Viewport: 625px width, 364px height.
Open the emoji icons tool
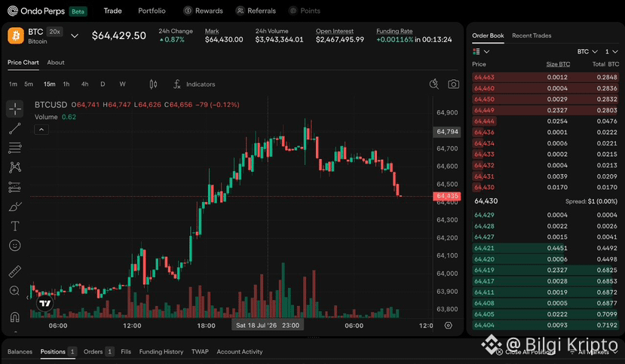click(x=15, y=246)
